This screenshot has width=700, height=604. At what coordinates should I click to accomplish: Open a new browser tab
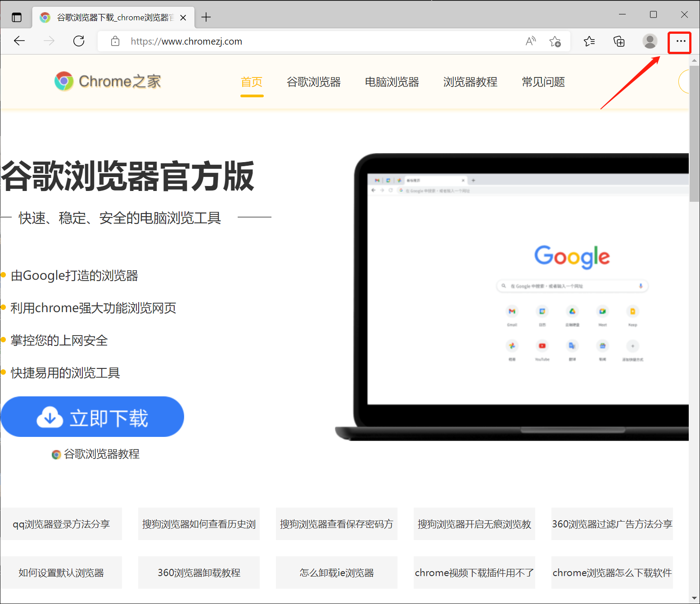[206, 17]
